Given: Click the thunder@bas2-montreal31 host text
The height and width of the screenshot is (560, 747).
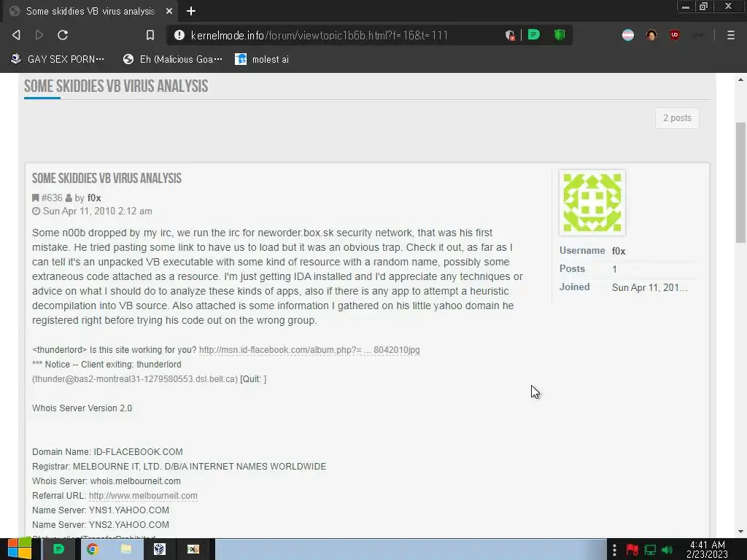Looking at the screenshot, I should pyautogui.click(x=135, y=379).
